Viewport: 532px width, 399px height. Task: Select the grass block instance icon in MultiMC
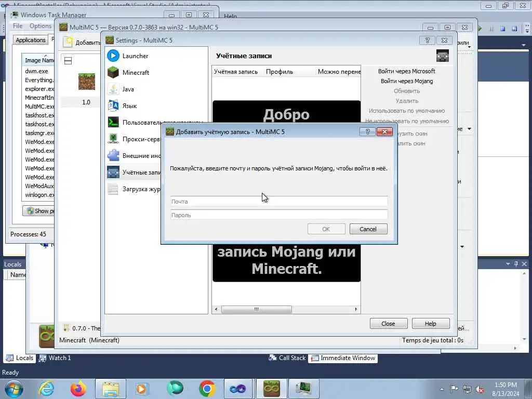[x=87, y=82]
